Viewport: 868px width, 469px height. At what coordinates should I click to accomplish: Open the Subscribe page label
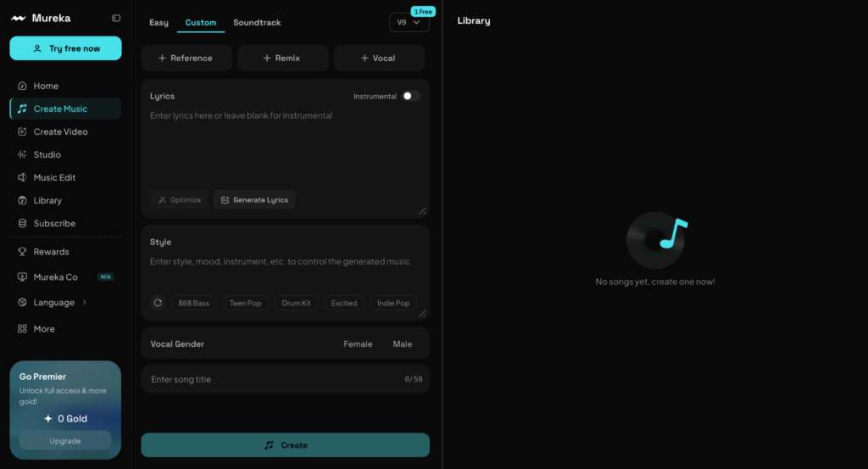[54, 223]
